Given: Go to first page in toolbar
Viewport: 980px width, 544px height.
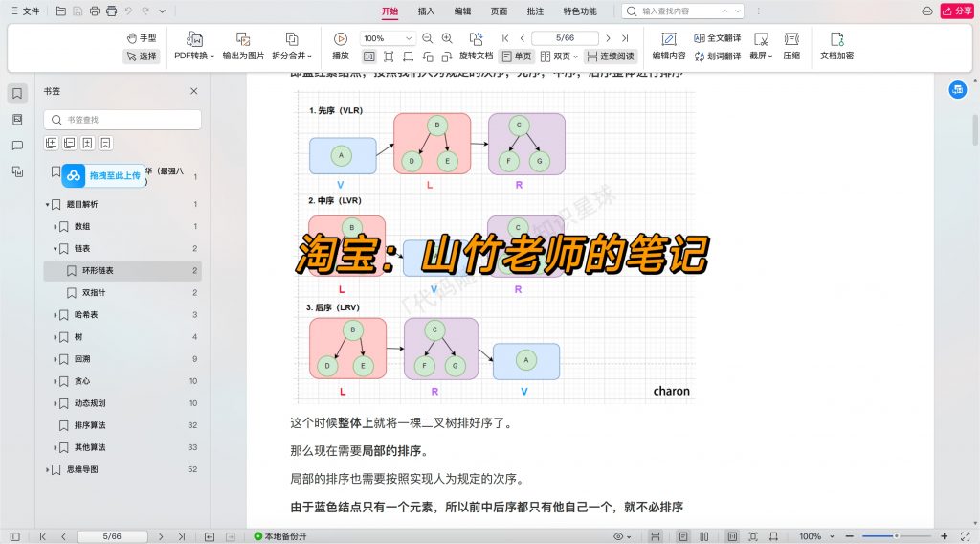Looking at the screenshot, I should point(505,38).
